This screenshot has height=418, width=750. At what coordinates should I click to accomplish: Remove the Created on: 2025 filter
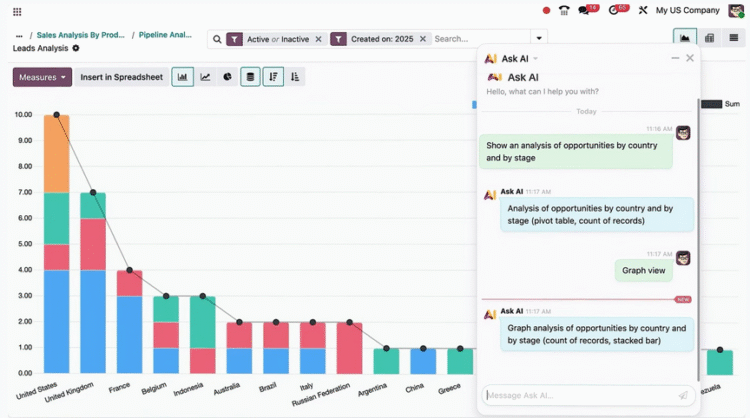coord(423,39)
